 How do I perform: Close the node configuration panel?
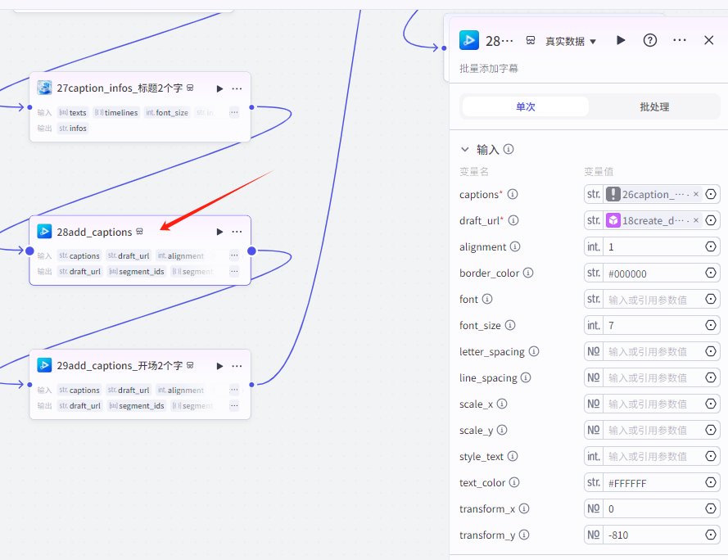(709, 40)
